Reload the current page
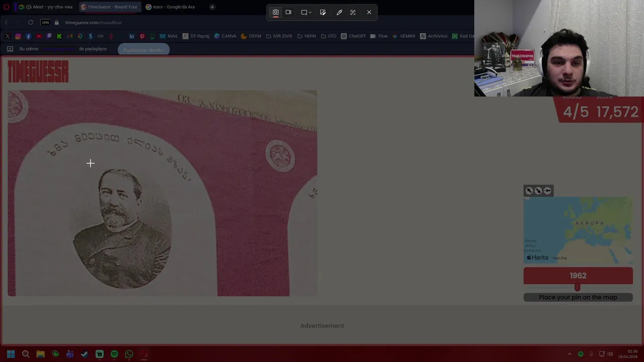Image resolution: width=644 pixels, height=362 pixels. pyautogui.click(x=31, y=22)
